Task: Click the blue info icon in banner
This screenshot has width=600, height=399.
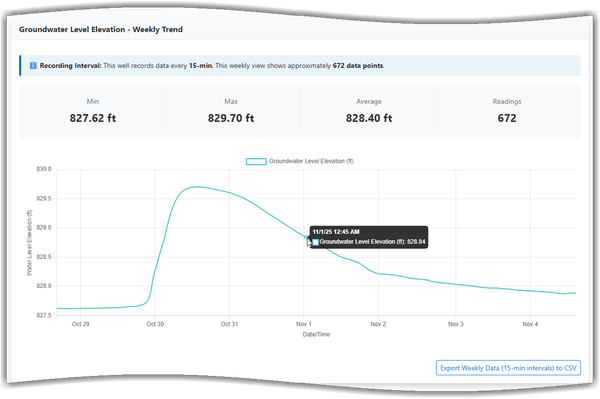Action: [33, 66]
